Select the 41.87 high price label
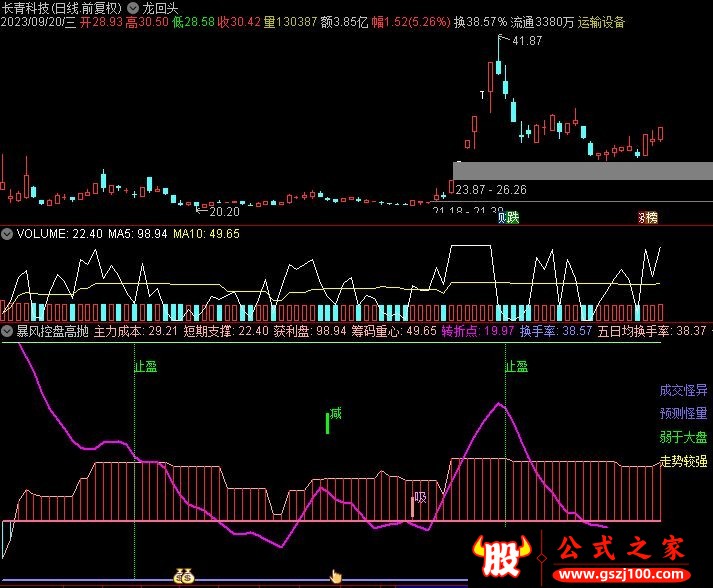The image size is (713, 588). pyautogui.click(x=527, y=41)
